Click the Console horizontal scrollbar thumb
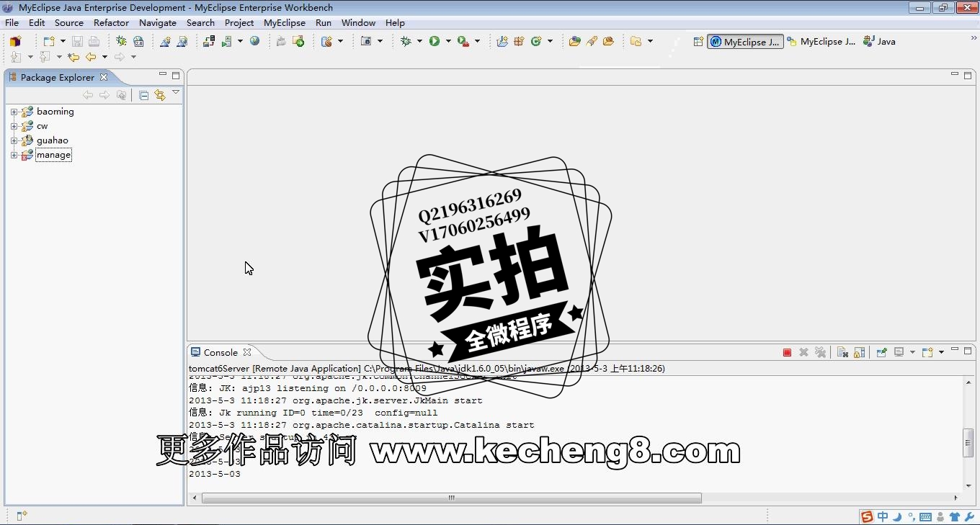 (x=452, y=498)
